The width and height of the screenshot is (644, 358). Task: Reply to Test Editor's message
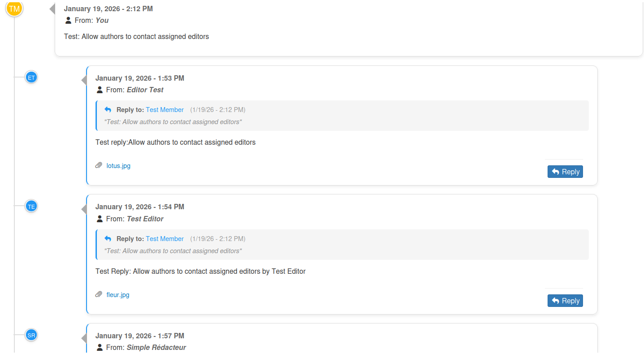click(x=565, y=301)
